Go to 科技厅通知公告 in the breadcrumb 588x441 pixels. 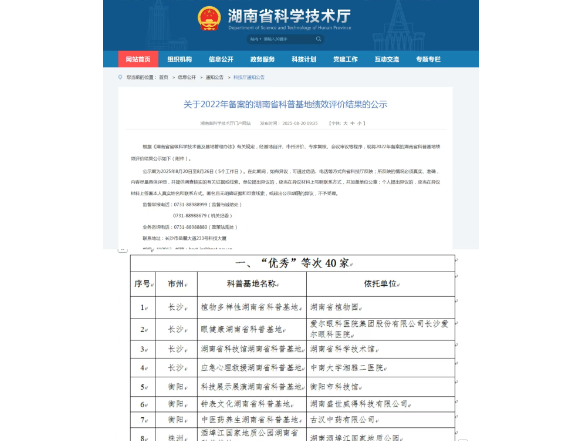coord(249,77)
